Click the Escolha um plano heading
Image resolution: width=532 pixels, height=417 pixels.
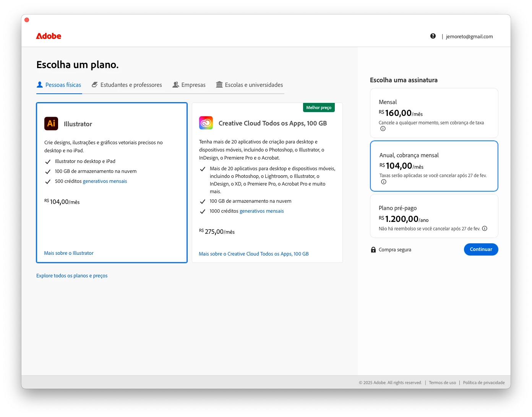click(78, 65)
